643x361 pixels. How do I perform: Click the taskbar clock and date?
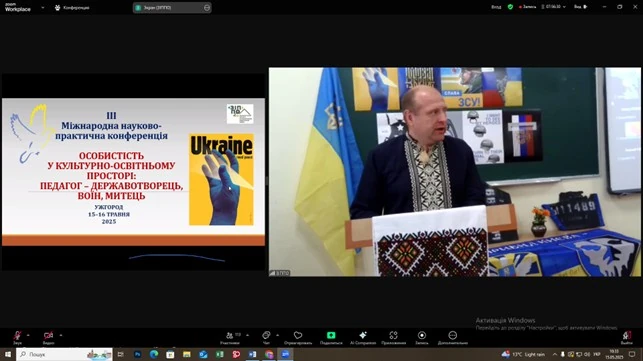[614, 354]
